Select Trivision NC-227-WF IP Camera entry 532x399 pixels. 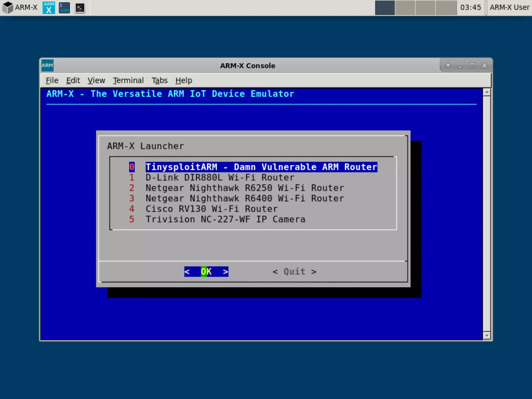pyautogui.click(x=225, y=219)
